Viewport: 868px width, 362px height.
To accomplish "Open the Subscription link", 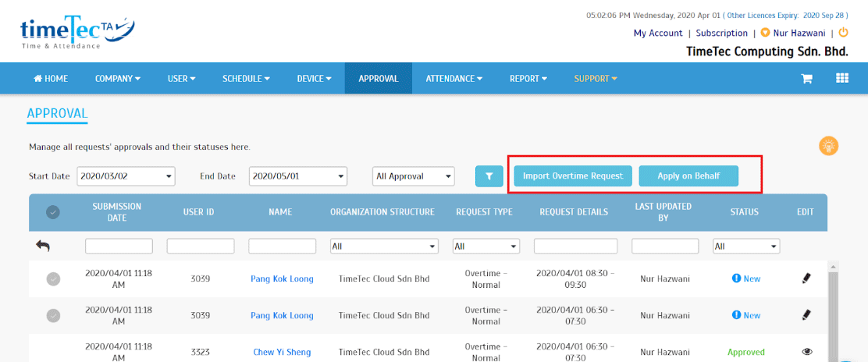I will click(x=721, y=34).
